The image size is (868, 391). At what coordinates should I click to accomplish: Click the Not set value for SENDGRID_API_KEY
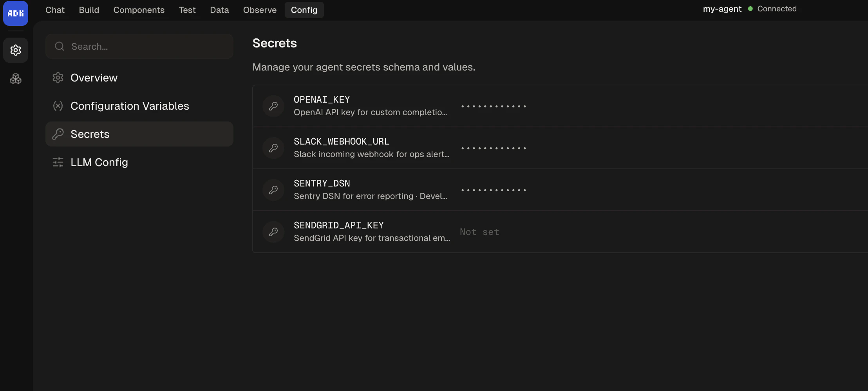click(479, 232)
